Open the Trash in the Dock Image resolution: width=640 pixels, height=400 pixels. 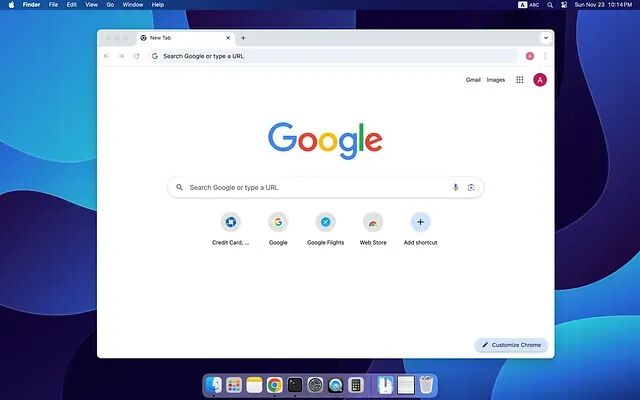pyautogui.click(x=426, y=385)
